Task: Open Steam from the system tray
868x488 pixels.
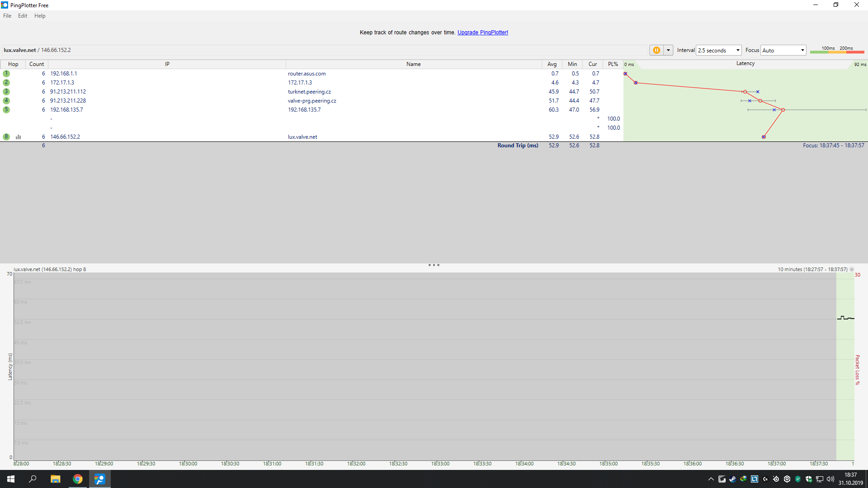Action: 733,479
